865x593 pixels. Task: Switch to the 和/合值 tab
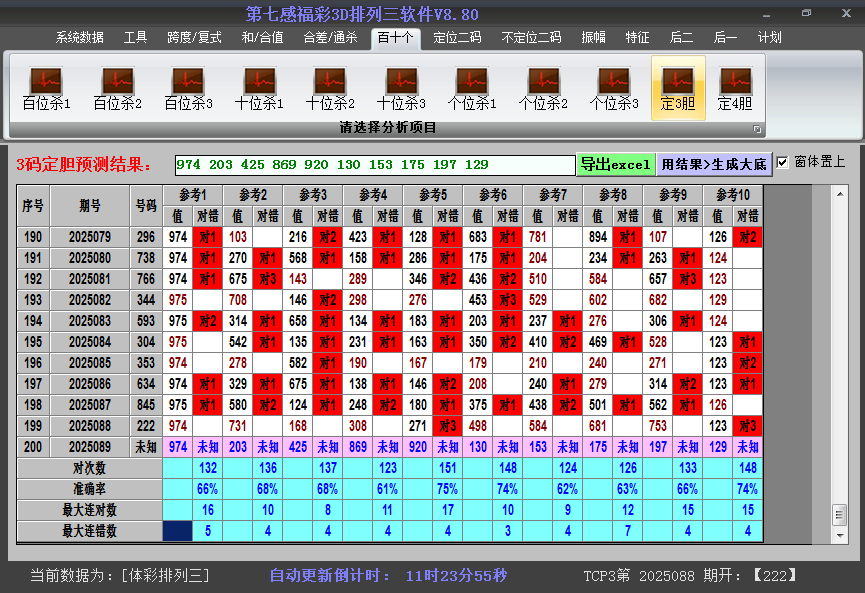[x=263, y=38]
